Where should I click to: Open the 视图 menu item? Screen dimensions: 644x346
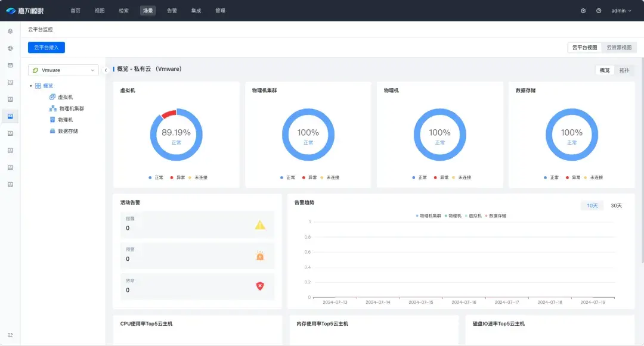coord(100,11)
